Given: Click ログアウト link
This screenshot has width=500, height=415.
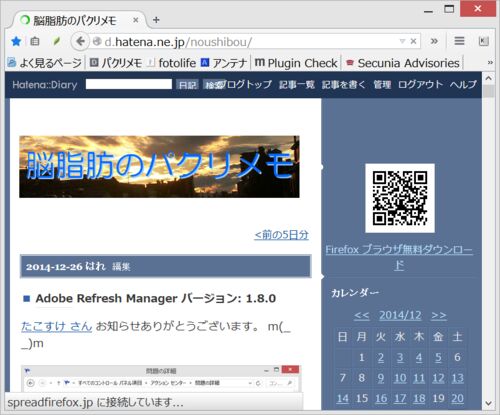Looking at the screenshot, I should tap(420, 84).
